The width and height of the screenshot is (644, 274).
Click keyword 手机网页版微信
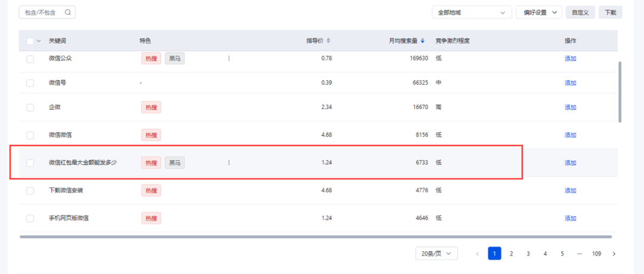click(69, 218)
